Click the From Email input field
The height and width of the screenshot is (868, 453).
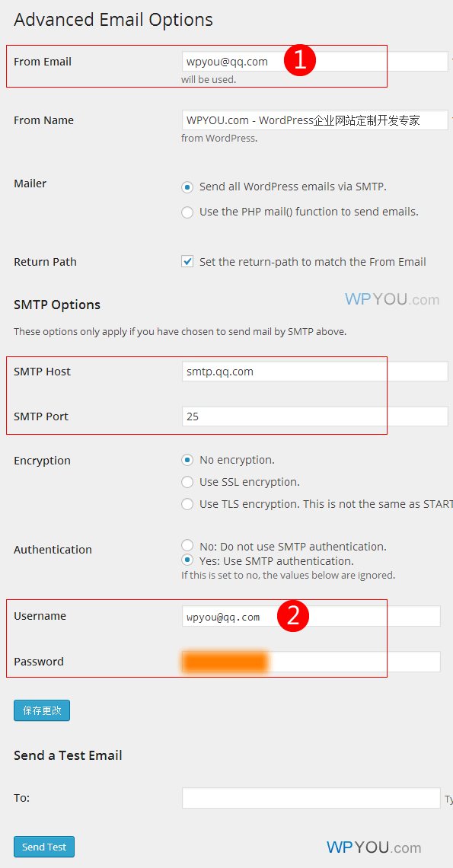point(314,62)
